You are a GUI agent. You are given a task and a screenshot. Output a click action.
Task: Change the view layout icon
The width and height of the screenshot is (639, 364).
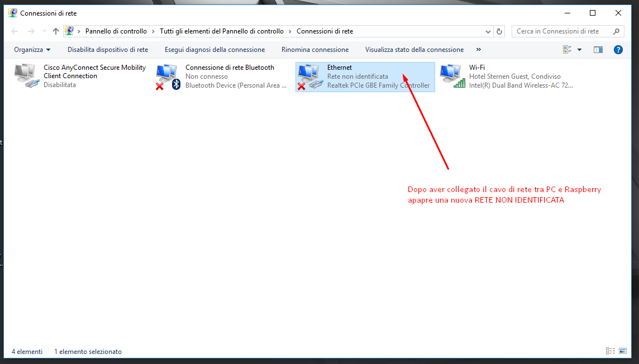(x=568, y=50)
